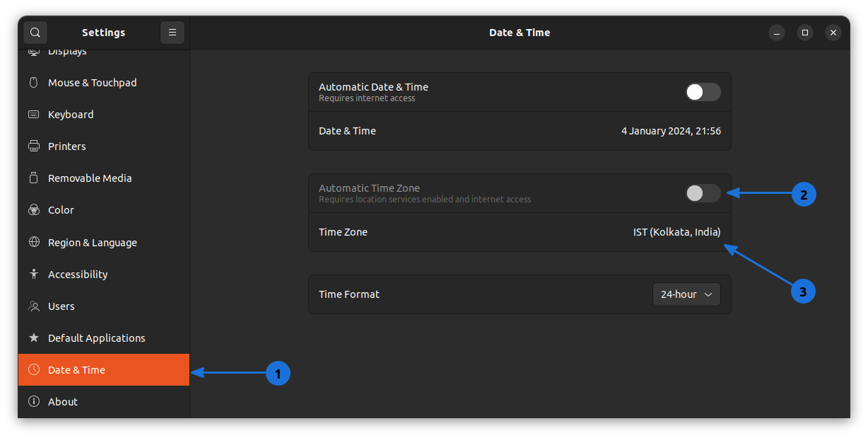Click the Default Applications star icon

coord(33,338)
